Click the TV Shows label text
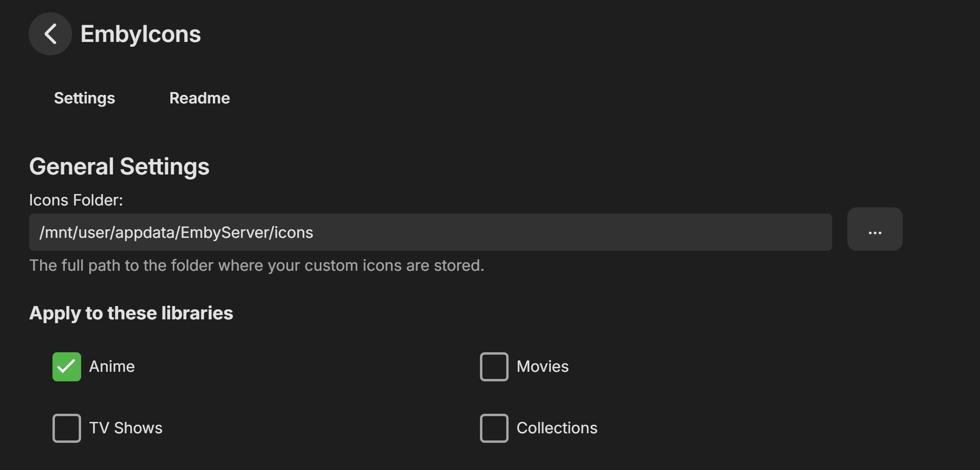Image resolution: width=980 pixels, height=470 pixels. coord(125,428)
